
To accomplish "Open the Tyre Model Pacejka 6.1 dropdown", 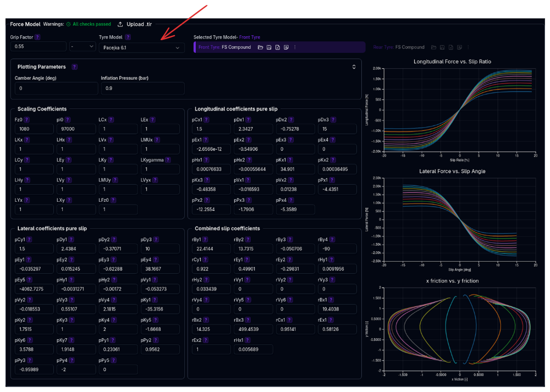I will [141, 48].
